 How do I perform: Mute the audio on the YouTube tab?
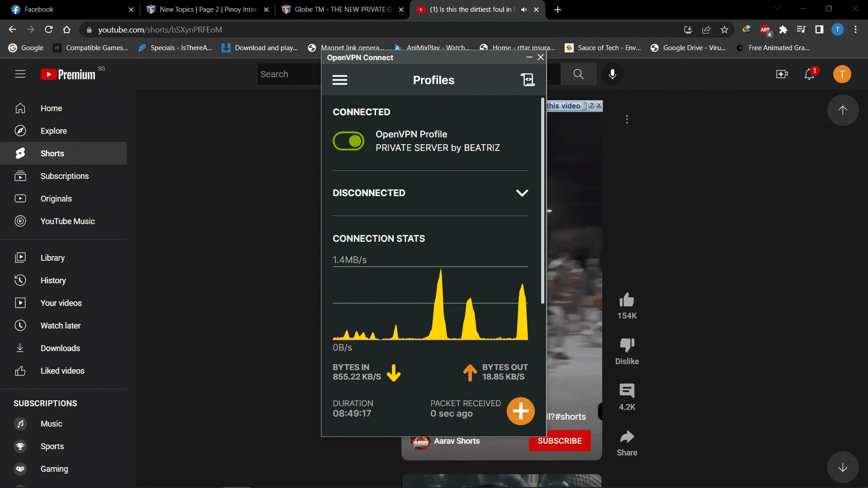tap(524, 9)
